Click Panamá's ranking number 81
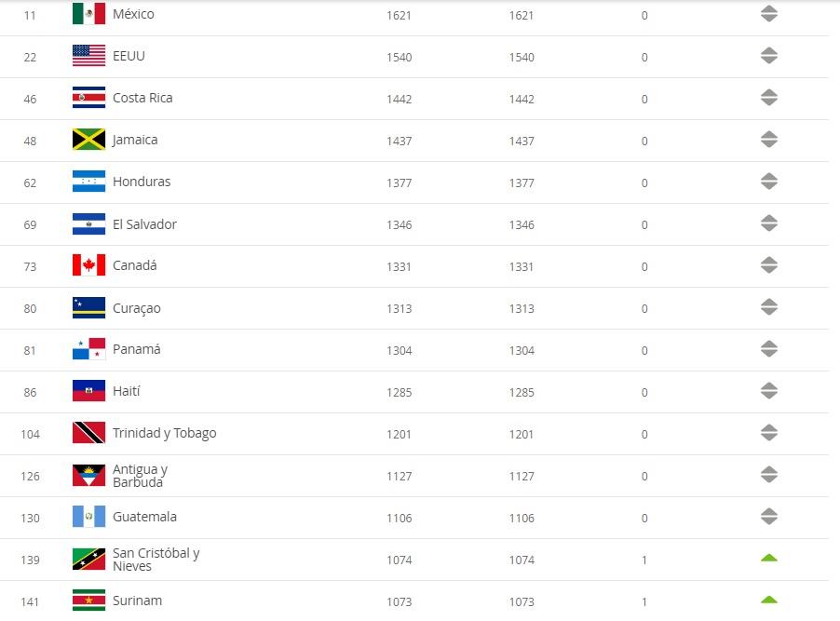The height and width of the screenshot is (621, 840). point(31,351)
